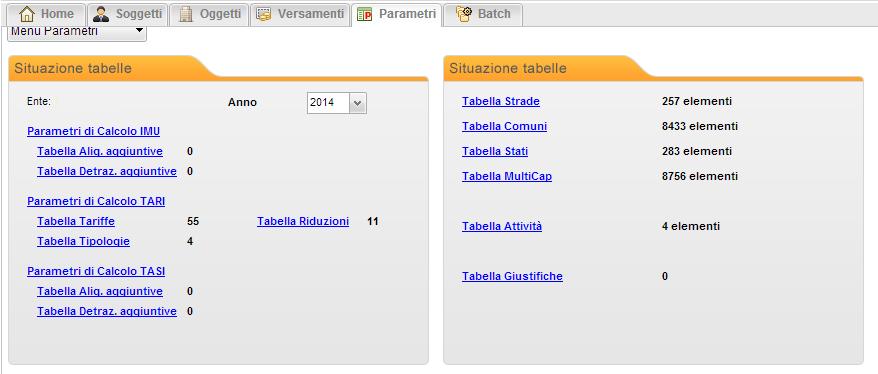
Task: Open the Tabella Giustifiche link
Action: (512, 276)
